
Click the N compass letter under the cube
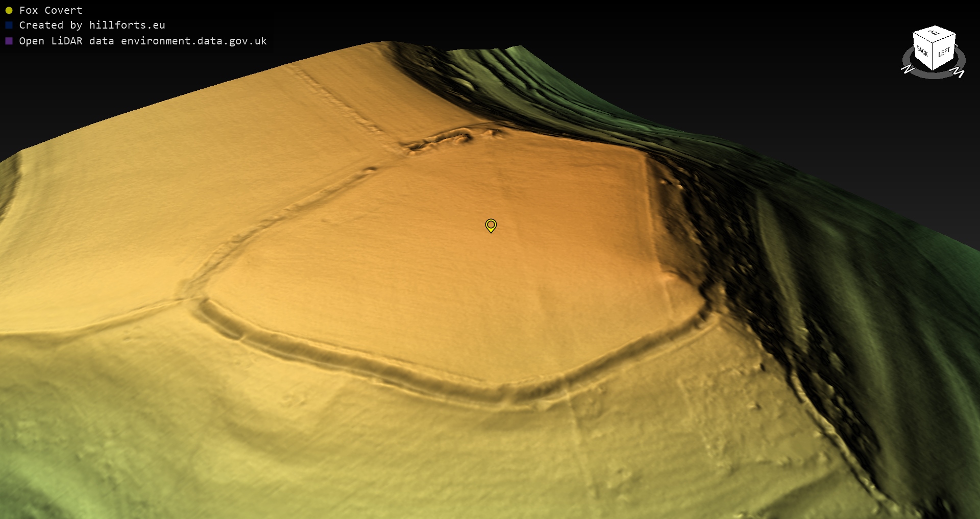click(907, 69)
